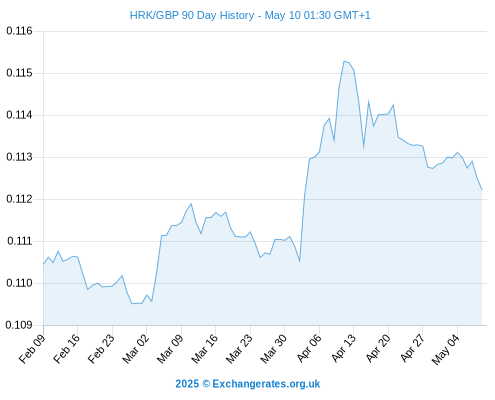Select the Feb 09 date label
495x400 pixels.
tap(32, 349)
